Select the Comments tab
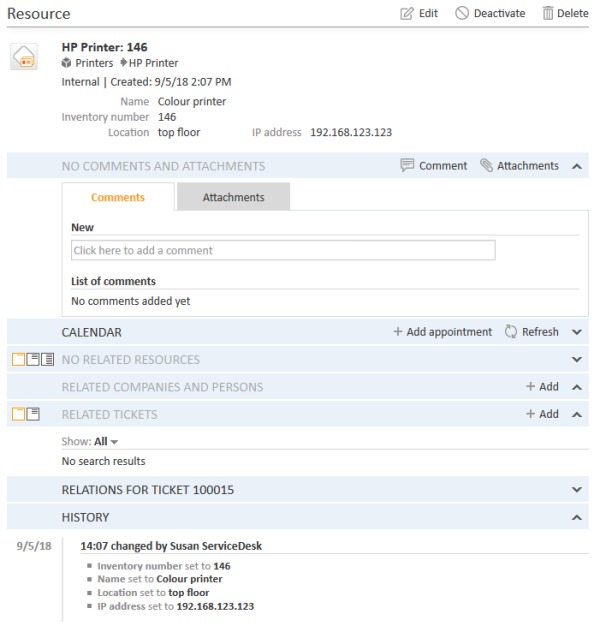 coord(118,197)
